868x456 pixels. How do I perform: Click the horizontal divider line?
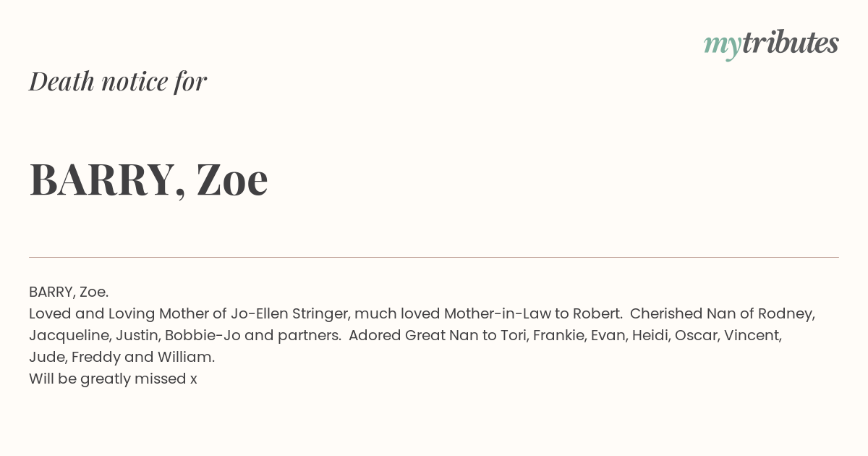(x=434, y=257)
